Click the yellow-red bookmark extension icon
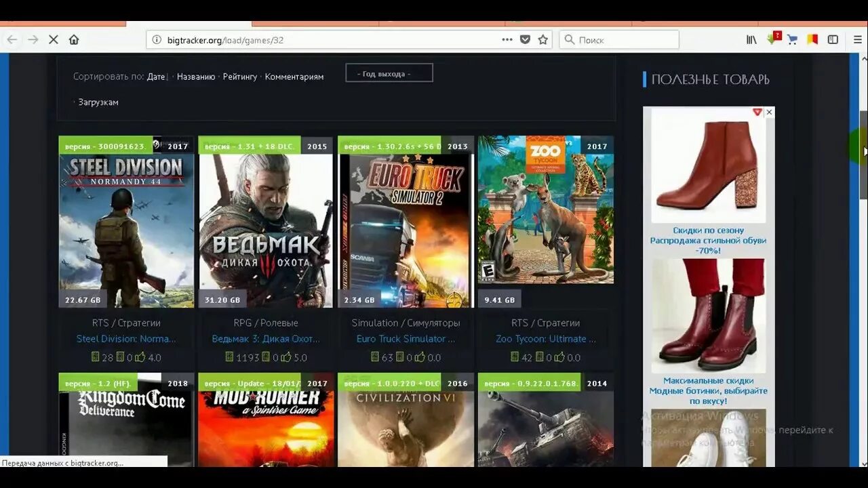Viewport: 868px width, 488px height. (x=812, y=40)
